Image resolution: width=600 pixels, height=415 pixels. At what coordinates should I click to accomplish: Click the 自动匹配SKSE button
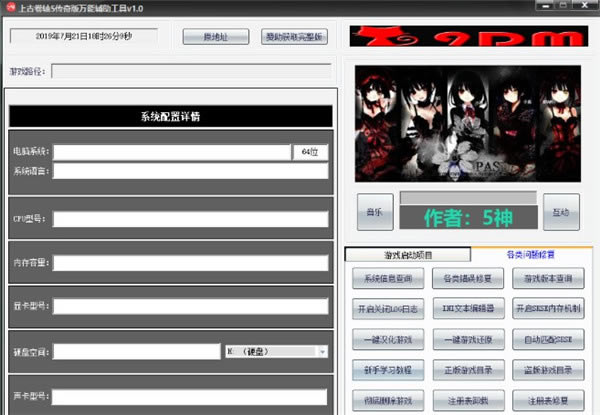(548, 339)
